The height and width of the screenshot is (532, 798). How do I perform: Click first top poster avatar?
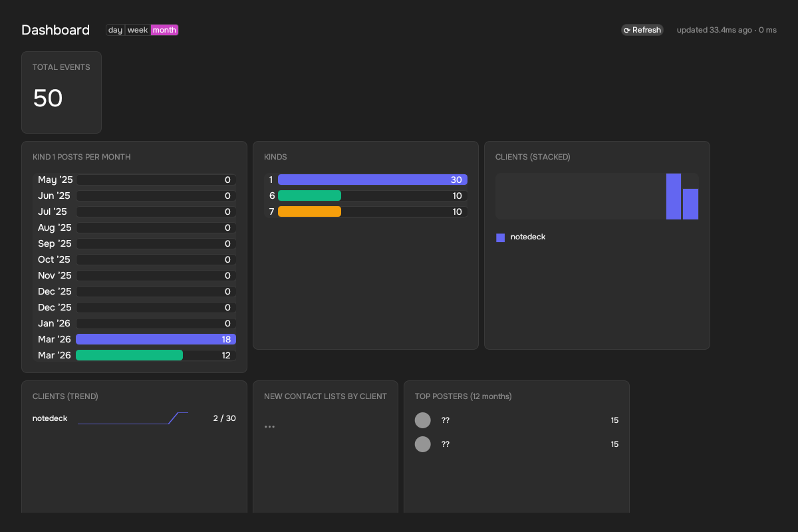(423, 420)
